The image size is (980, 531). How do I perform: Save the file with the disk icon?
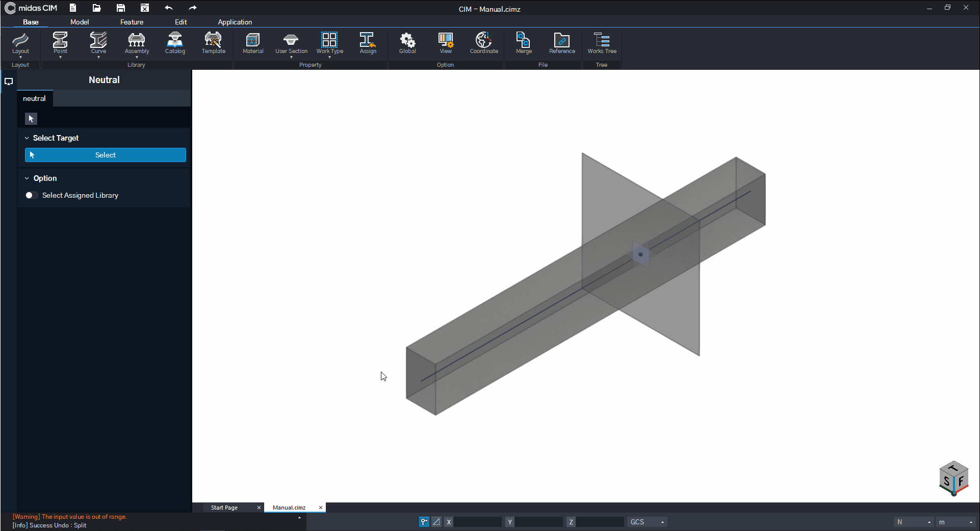click(x=120, y=8)
